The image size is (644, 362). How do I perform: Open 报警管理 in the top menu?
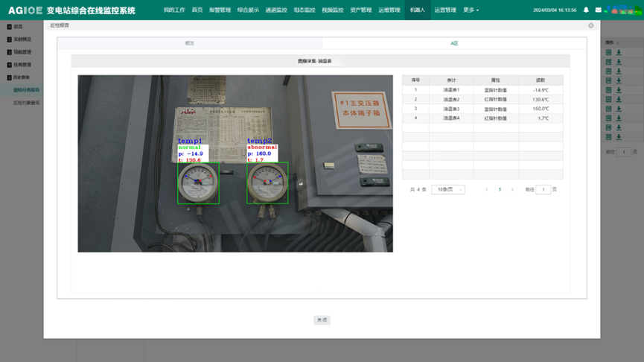[220, 10]
